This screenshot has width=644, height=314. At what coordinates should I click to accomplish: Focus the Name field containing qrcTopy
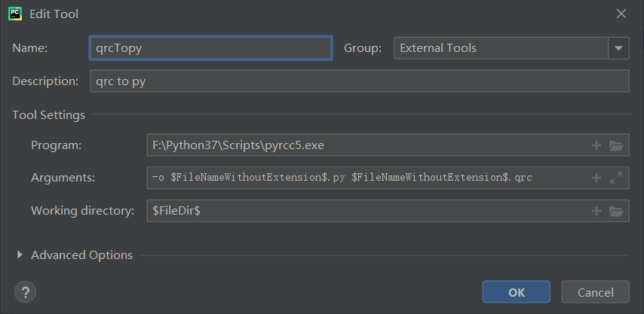tap(210, 48)
